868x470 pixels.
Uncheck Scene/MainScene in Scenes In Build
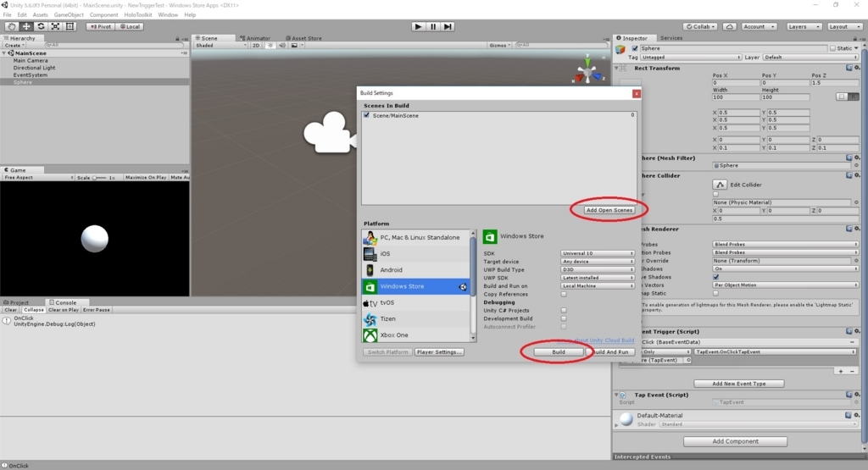coord(366,115)
